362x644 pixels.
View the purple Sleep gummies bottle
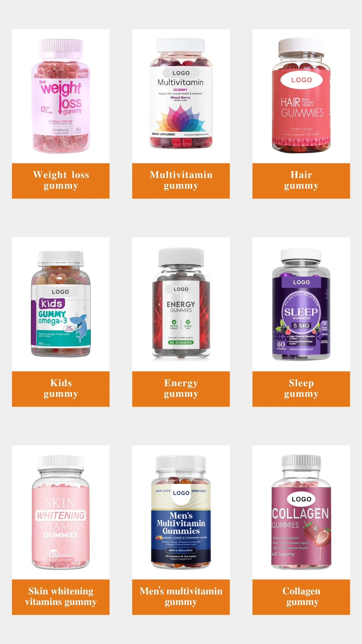301,304
